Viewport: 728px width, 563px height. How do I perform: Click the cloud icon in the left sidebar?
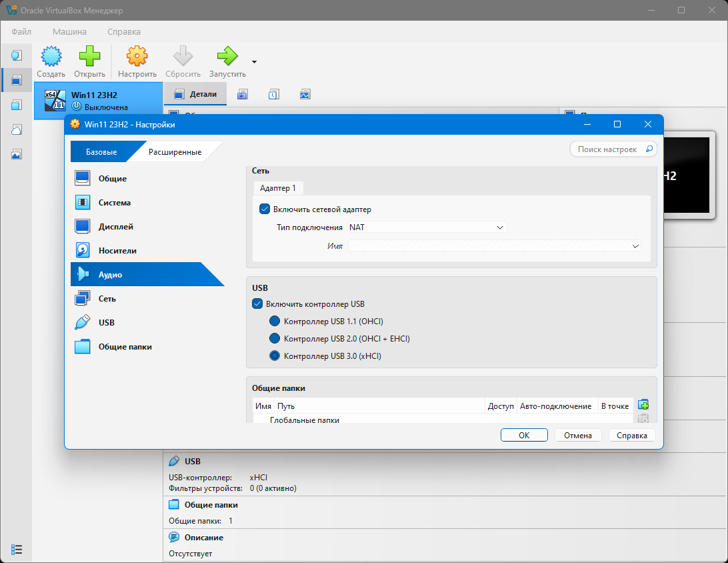(16, 129)
